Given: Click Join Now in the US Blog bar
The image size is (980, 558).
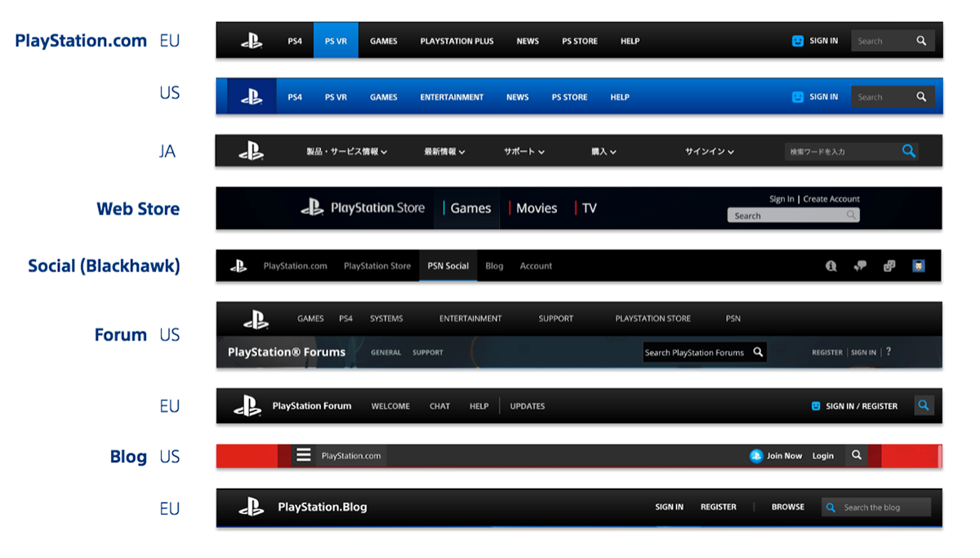Looking at the screenshot, I should coord(784,456).
